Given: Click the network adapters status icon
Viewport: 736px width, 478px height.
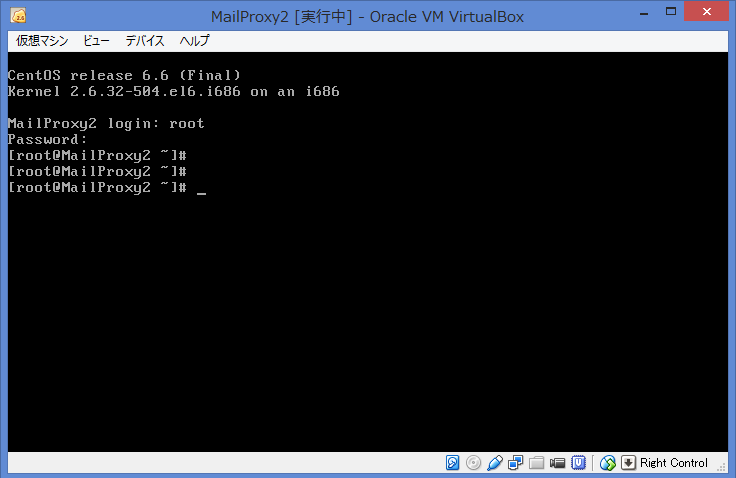Looking at the screenshot, I should (x=515, y=463).
